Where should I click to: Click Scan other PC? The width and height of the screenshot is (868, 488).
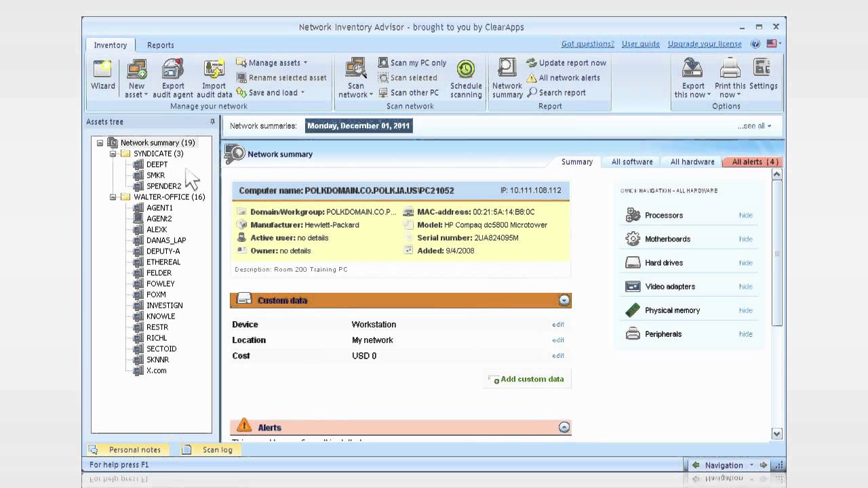408,92
